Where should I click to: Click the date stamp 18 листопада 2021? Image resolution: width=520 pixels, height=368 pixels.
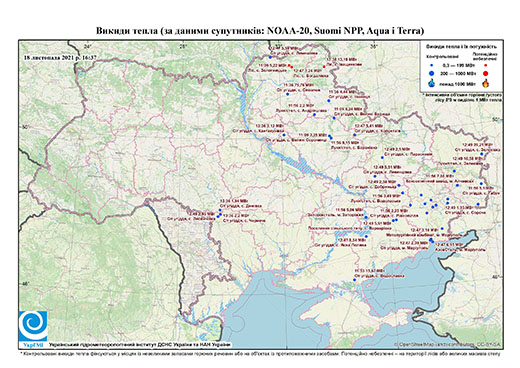click(60, 57)
